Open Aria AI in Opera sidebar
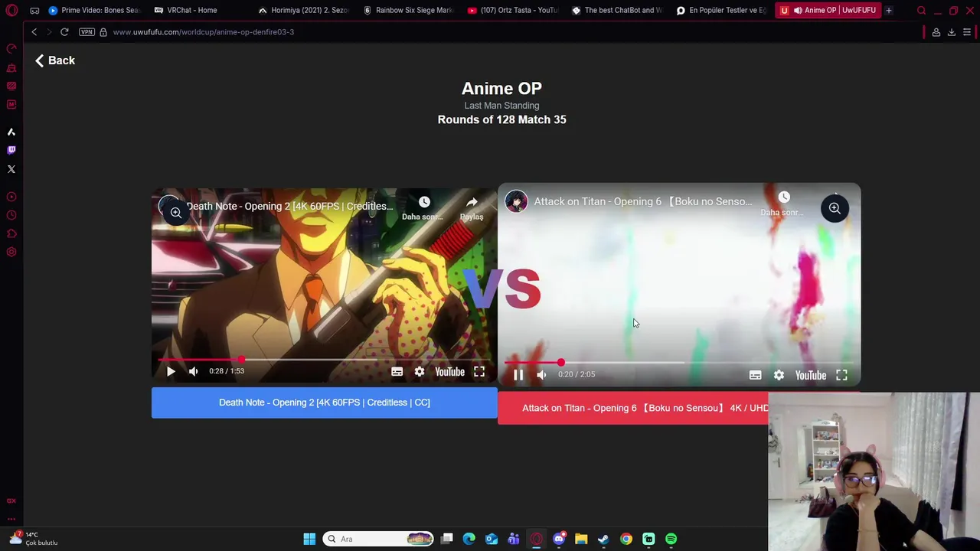The height and width of the screenshot is (551, 980). tap(11, 132)
